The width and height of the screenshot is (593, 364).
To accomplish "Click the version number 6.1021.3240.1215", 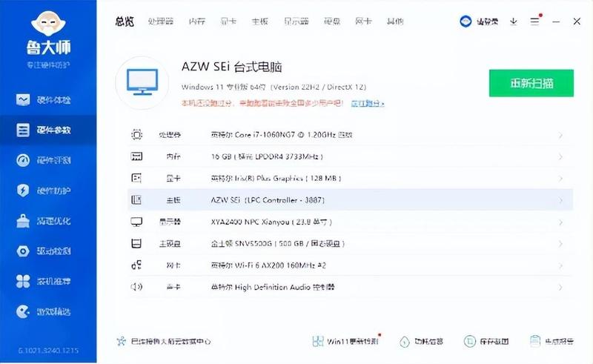I will (48, 351).
